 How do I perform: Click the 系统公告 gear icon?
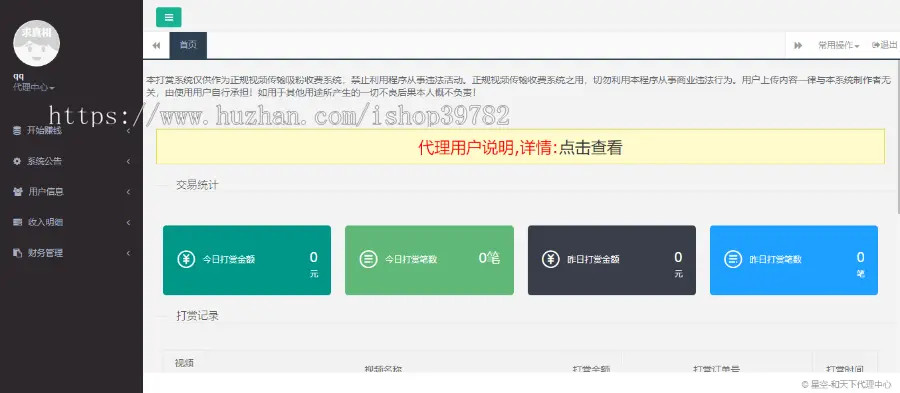point(17,161)
